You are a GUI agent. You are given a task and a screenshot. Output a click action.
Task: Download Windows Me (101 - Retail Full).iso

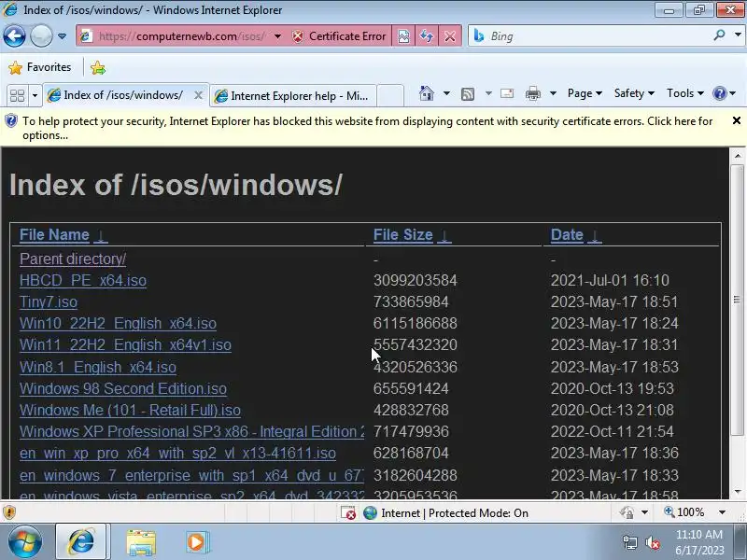[130, 410]
